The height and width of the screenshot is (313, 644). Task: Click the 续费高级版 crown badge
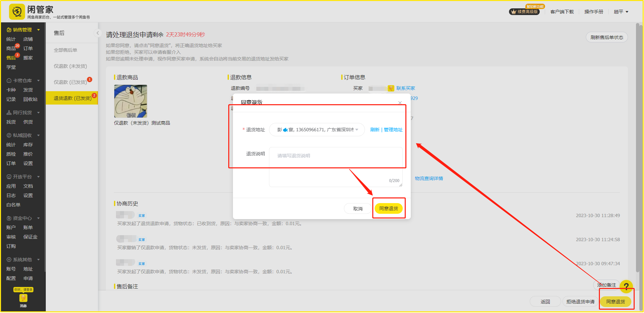pos(524,12)
